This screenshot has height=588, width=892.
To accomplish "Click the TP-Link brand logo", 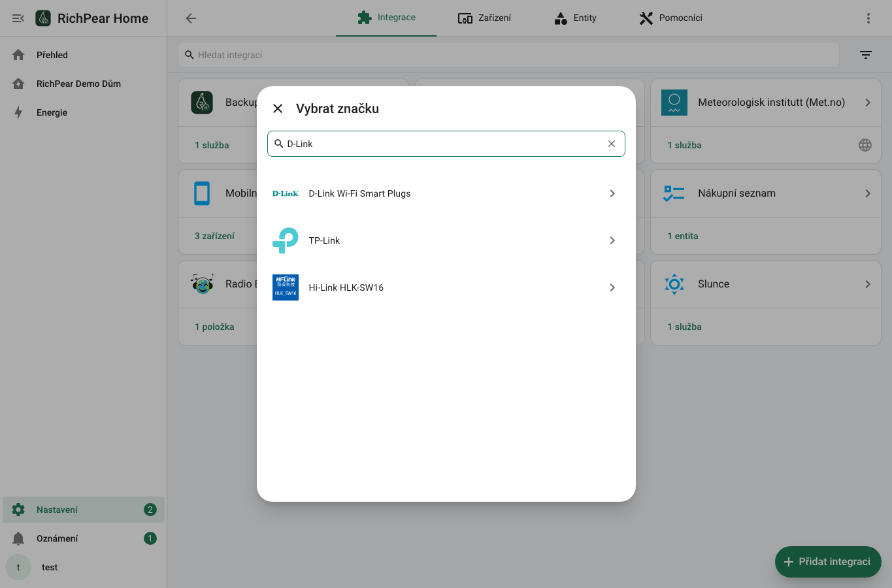I will point(286,240).
